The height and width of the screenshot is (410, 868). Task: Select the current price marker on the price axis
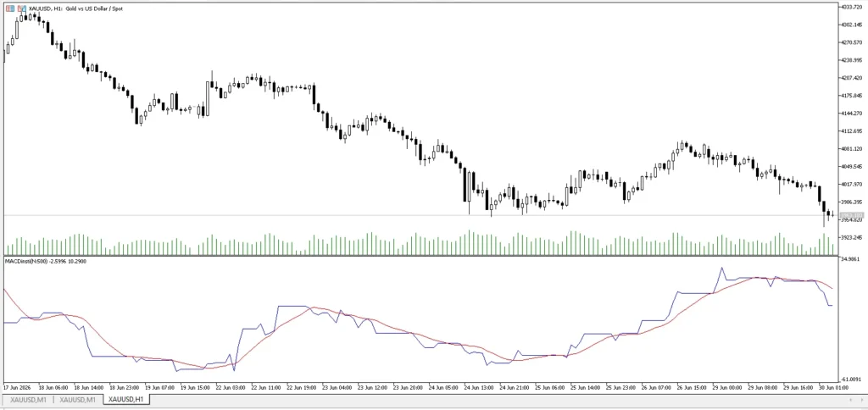point(851,214)
